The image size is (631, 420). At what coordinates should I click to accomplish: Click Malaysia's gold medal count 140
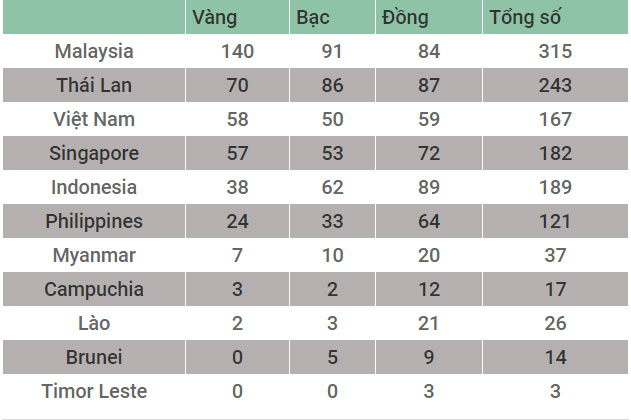237,51
